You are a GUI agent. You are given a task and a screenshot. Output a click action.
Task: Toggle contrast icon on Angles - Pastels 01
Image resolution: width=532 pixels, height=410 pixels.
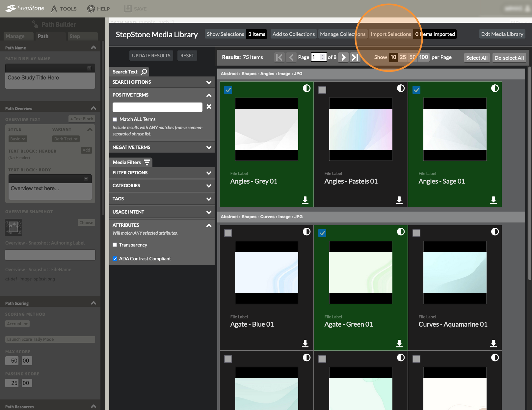tap(401, 88)
